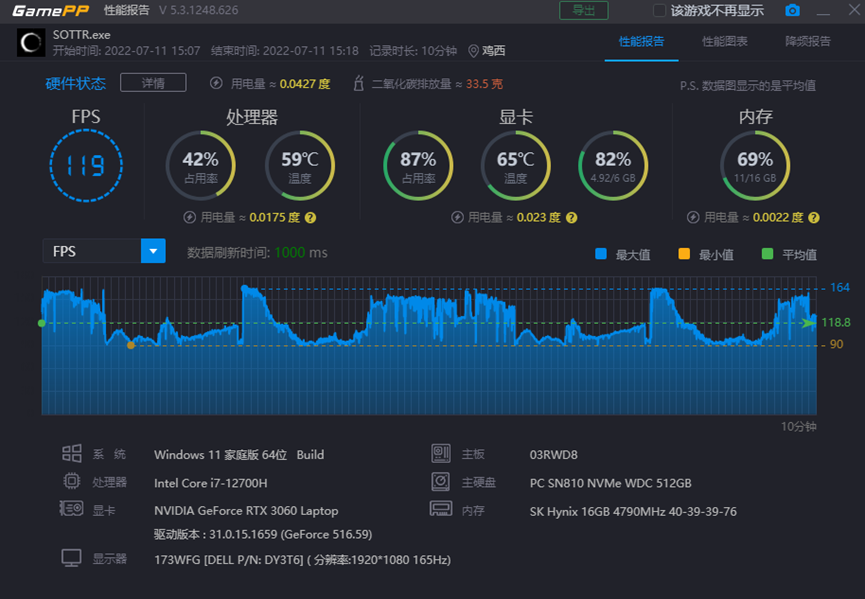Open the 降频报告 tab

807,42
